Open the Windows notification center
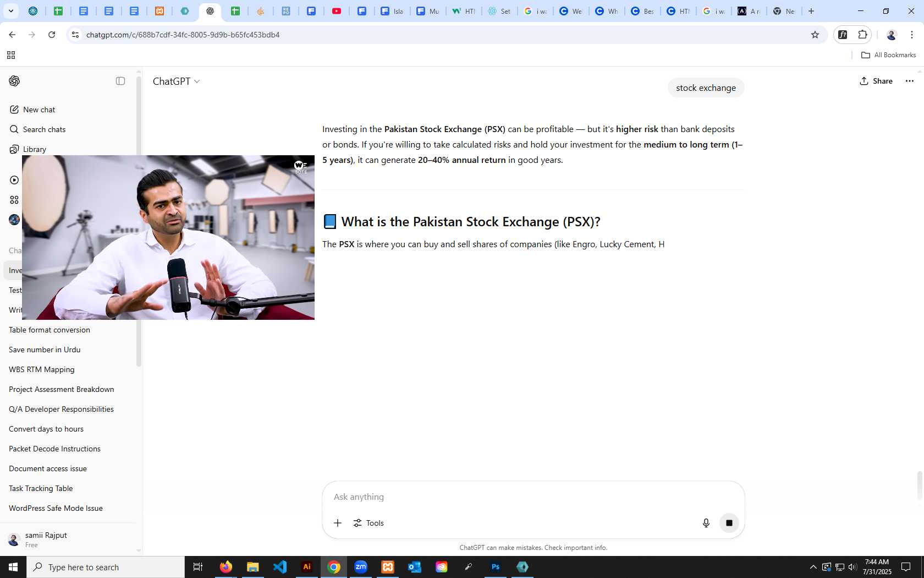Screen dimensions: 924x578 [906, 567]
